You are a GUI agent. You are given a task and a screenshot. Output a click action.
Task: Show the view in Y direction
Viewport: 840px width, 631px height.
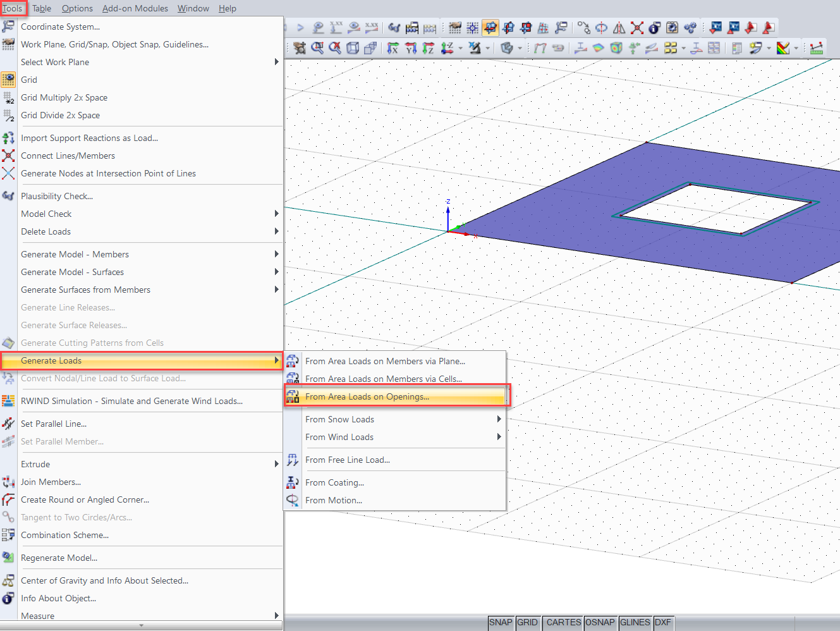411,48
